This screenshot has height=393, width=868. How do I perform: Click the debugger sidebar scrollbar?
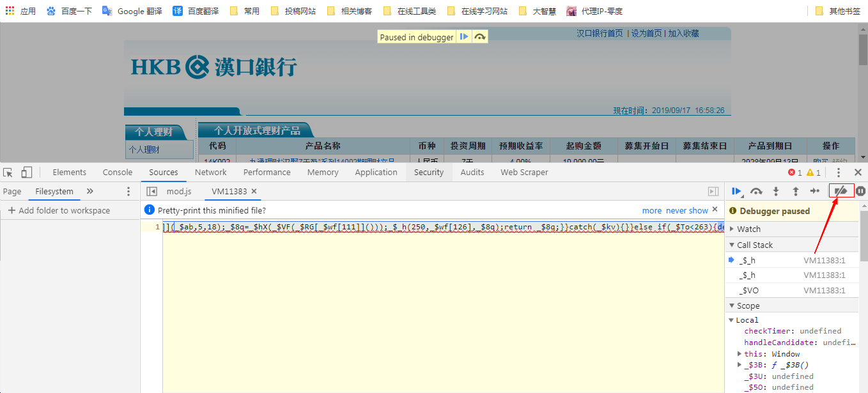coord(864,297)
